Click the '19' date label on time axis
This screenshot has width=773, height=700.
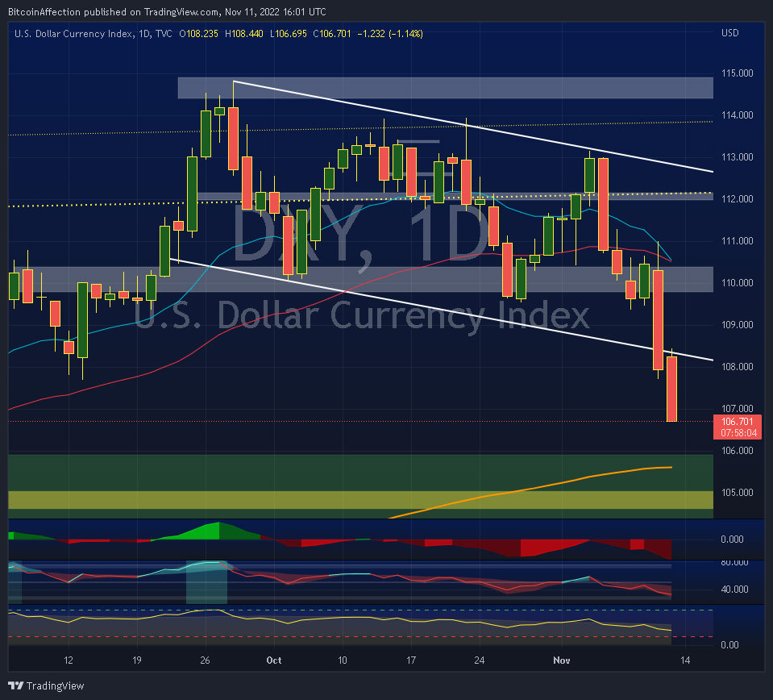coord(136,660)
